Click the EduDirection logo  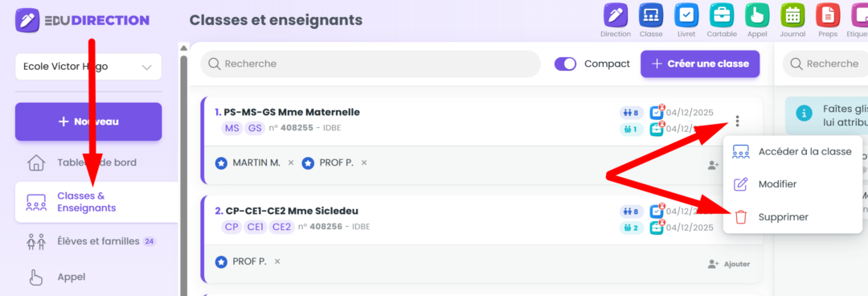tap(83, 20)
